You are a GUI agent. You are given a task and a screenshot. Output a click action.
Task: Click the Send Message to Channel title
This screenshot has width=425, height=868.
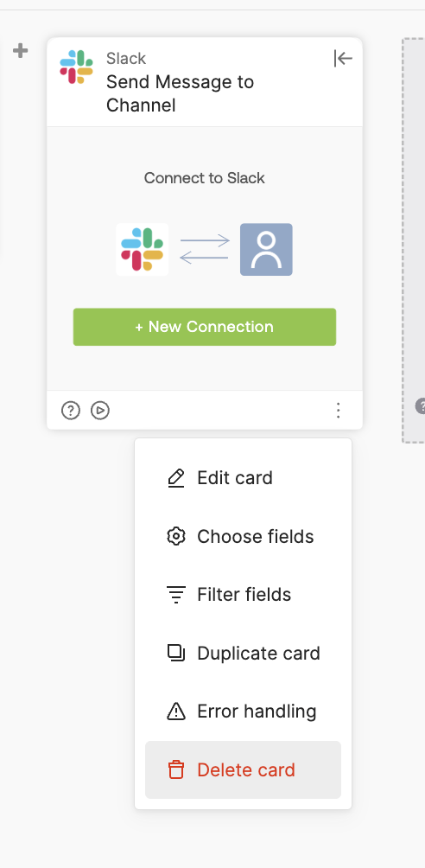180,93
